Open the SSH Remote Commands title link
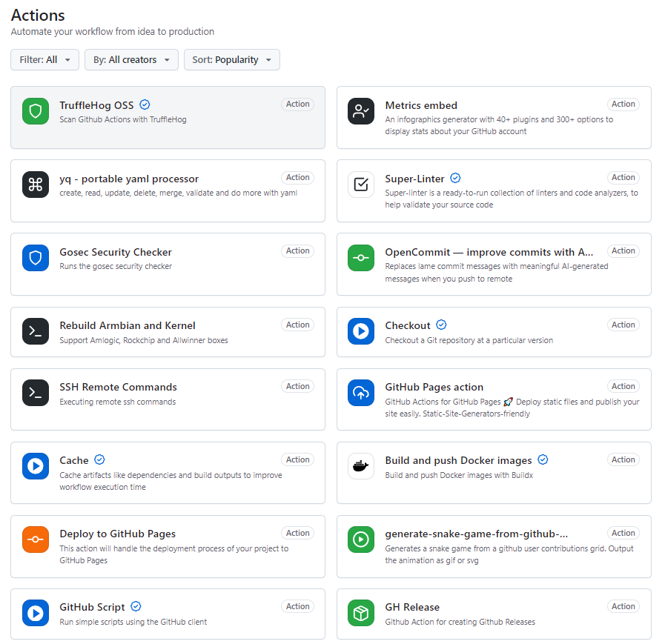The image size is (665, 644). [x=118, y=387]
